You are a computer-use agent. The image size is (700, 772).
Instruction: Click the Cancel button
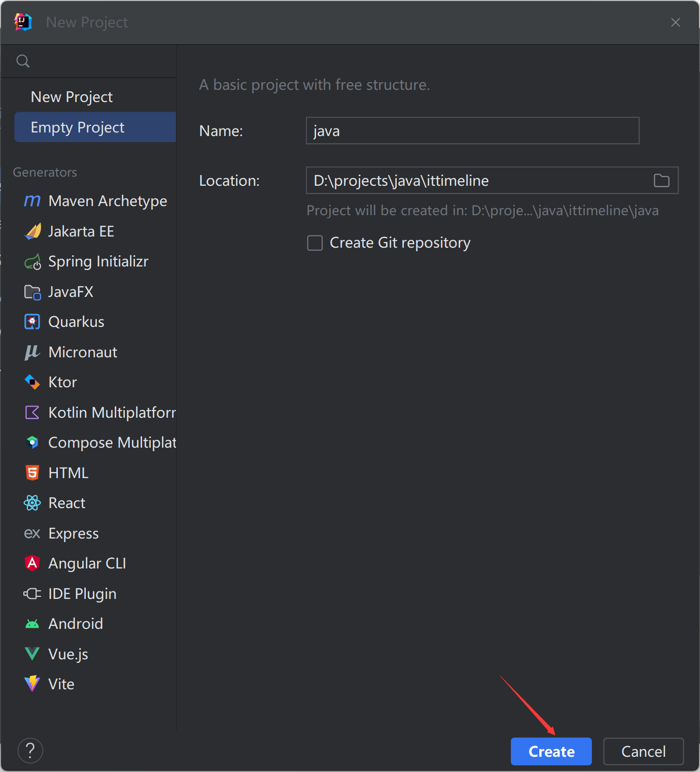point(644,751)
